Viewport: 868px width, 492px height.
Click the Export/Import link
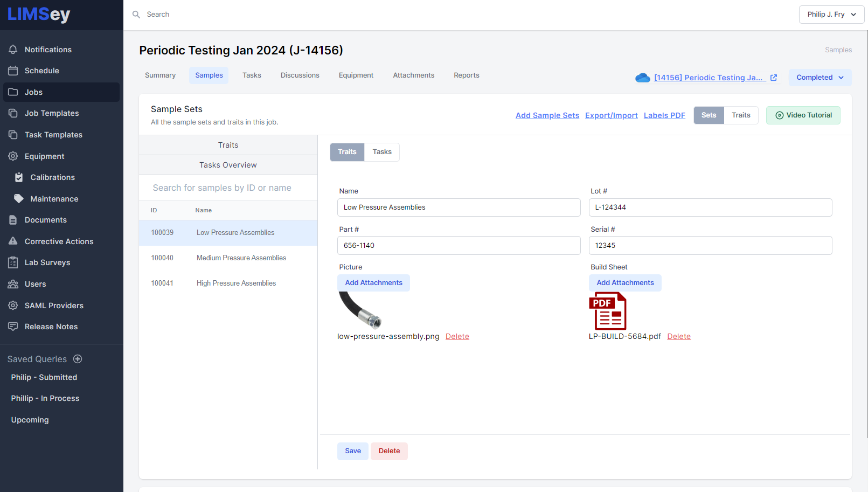pyautogui.click(x=612, y=115)
